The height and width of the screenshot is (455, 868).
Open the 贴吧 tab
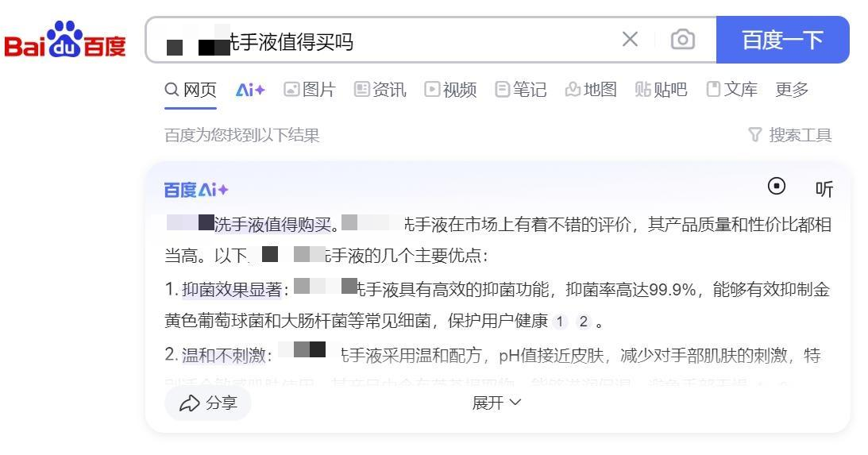[661, 90]
